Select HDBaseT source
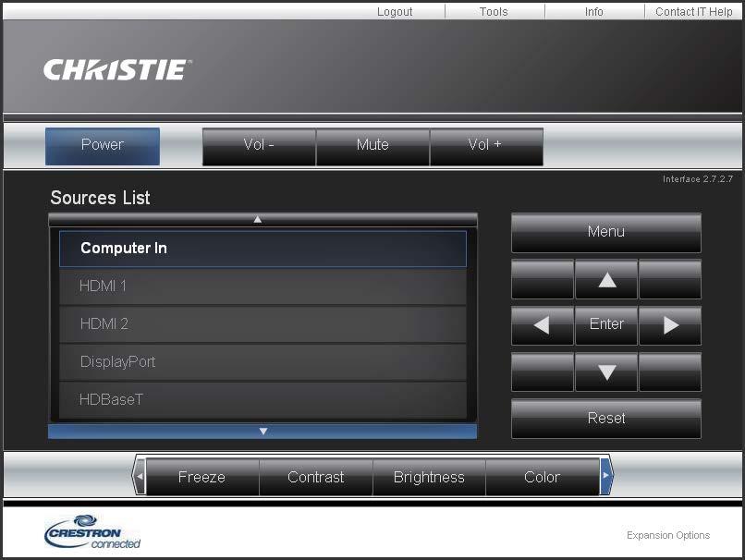 [x=263, y=400]
